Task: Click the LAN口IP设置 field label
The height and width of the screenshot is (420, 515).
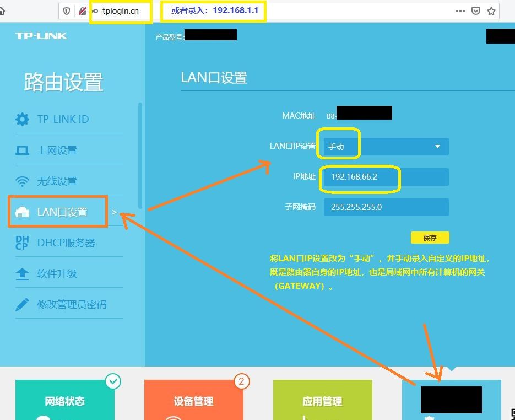Action: pyautogui.click(x=292, y=146)
